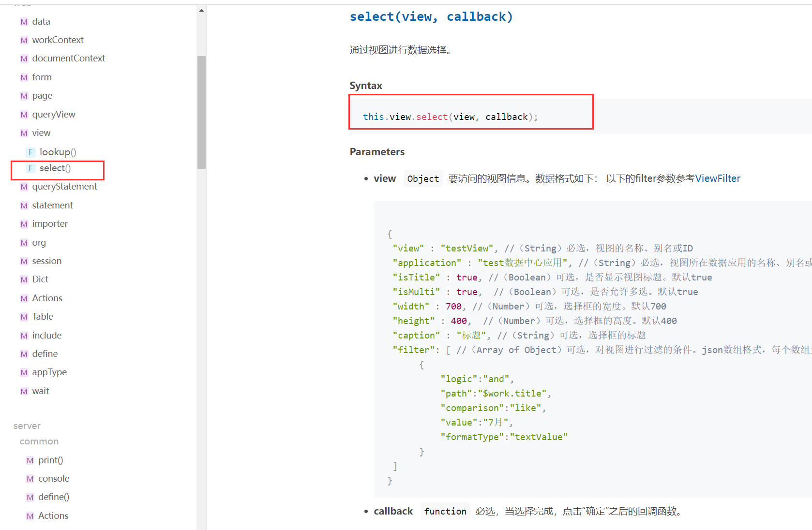The height and width of the screenshot is (530, 812).
Task: Open the importer module page
Action: (x=50, y=224)
